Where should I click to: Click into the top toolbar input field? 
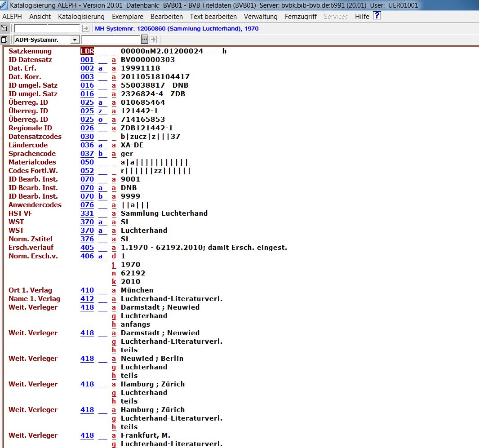click(x=47, y=28)
